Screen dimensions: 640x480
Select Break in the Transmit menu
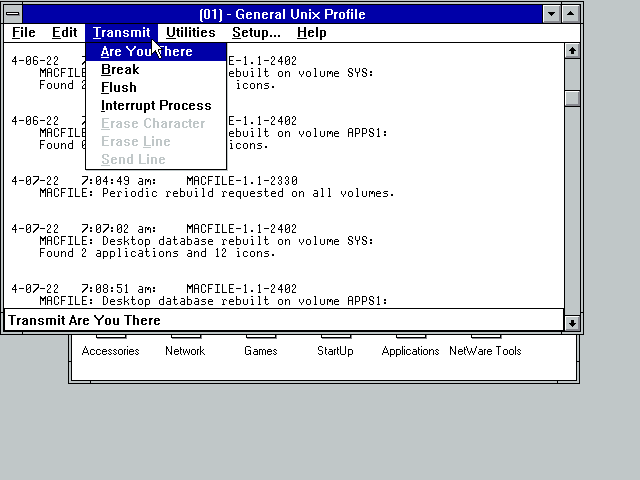156,69
